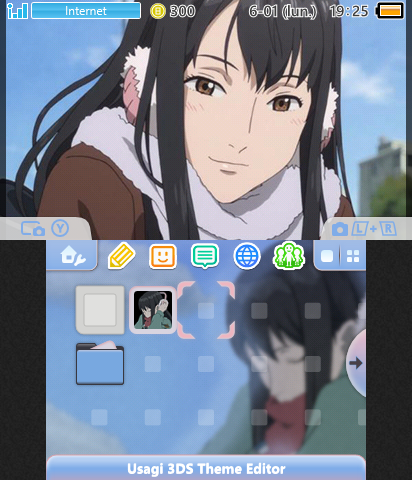Select the empty game card slot
The width and height of the screenshot is (412, 480).
coord(100,310)
